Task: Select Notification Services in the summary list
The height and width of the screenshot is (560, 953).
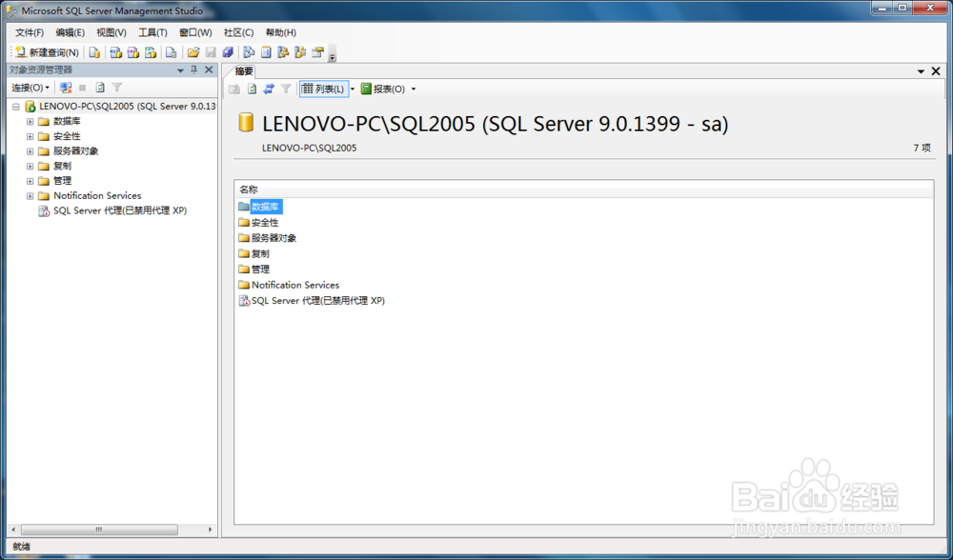Action: point(289,285)
